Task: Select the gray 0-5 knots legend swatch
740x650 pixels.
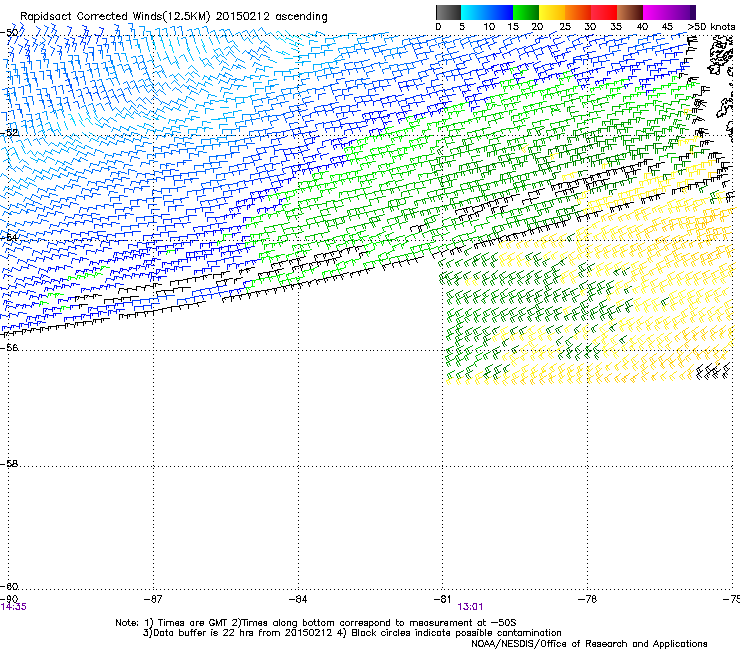Action: click(x=448, y=12)
